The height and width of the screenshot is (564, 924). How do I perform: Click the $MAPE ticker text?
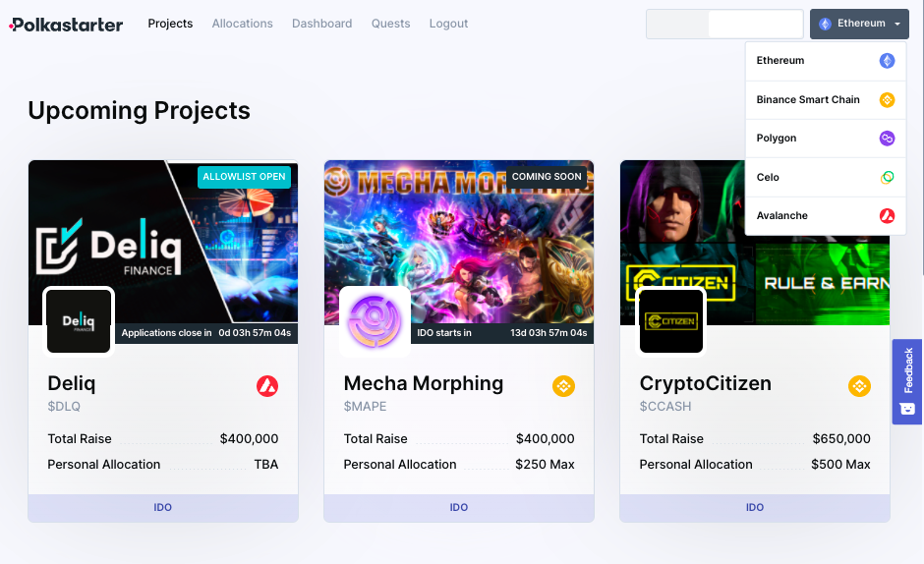365,407
